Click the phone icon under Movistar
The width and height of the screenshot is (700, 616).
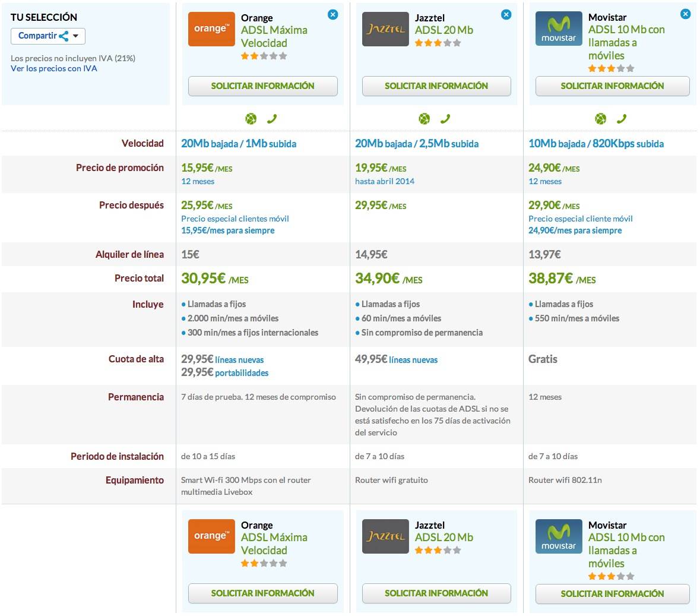[x=622, y=119]
